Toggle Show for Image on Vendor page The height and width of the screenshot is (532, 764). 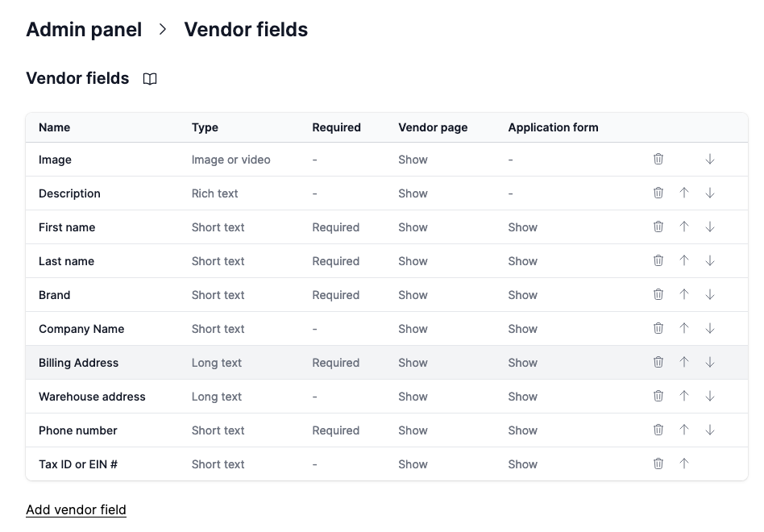tap(413, 159)
